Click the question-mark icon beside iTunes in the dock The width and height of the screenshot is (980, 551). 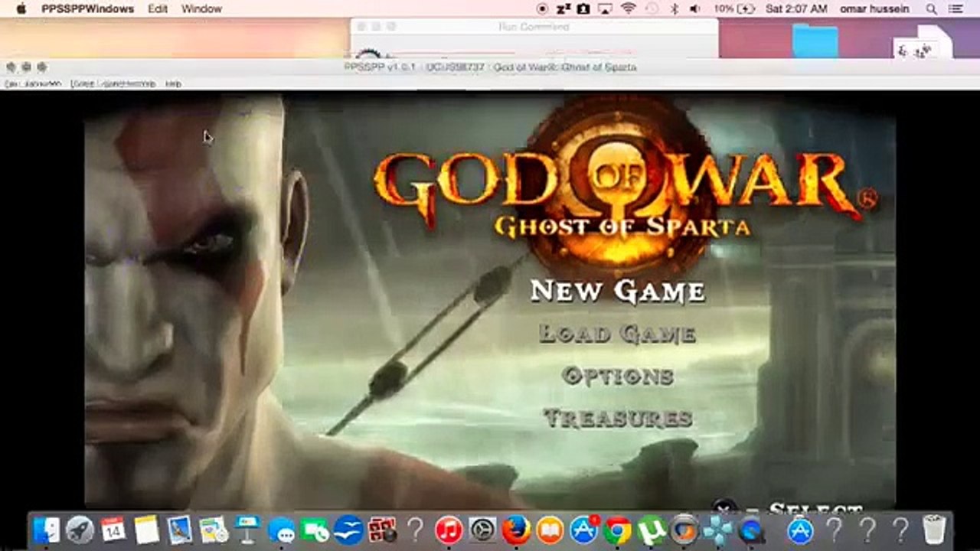pyautogui.click(x=415, y=530)
